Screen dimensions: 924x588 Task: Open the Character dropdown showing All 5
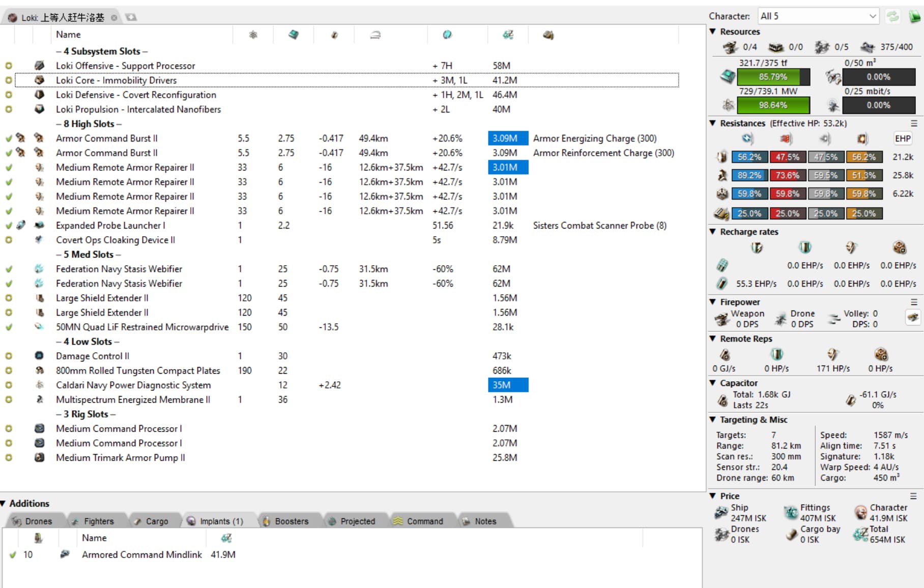click(x=818, y=16)
